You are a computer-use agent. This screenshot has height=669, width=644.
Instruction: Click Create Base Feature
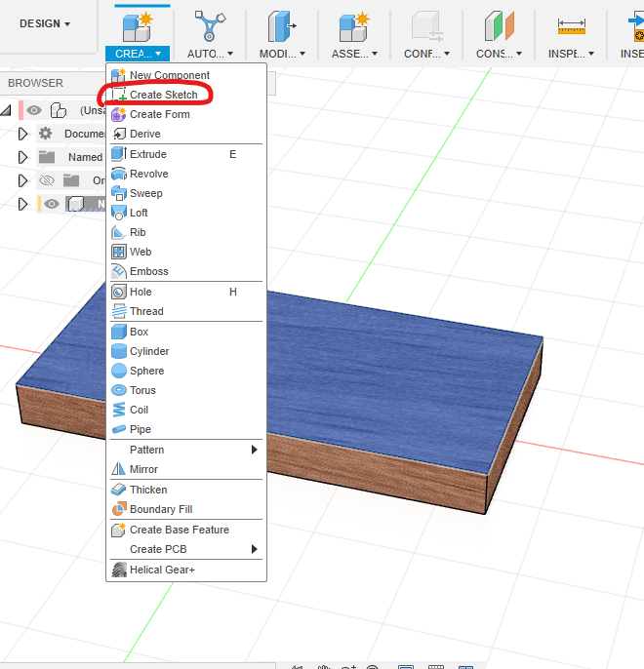click(x=180, y=530)
